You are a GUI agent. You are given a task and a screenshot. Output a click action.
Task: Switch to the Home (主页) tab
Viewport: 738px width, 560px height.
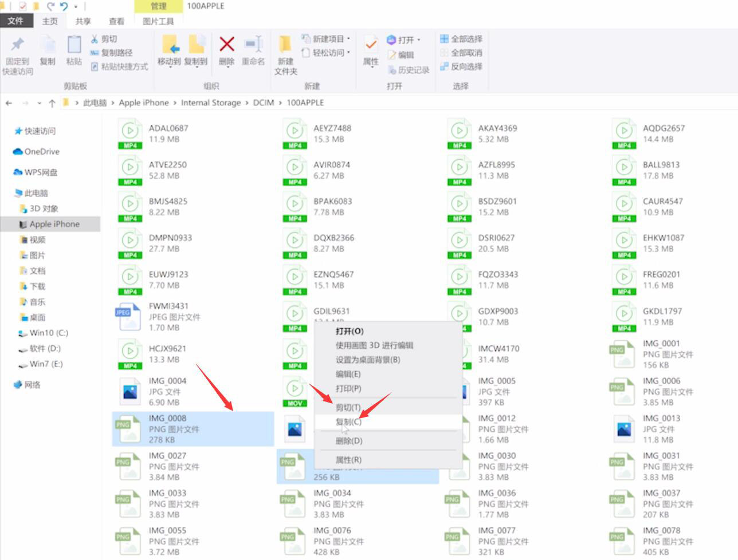pyautogui.click(x=50, y=21)
